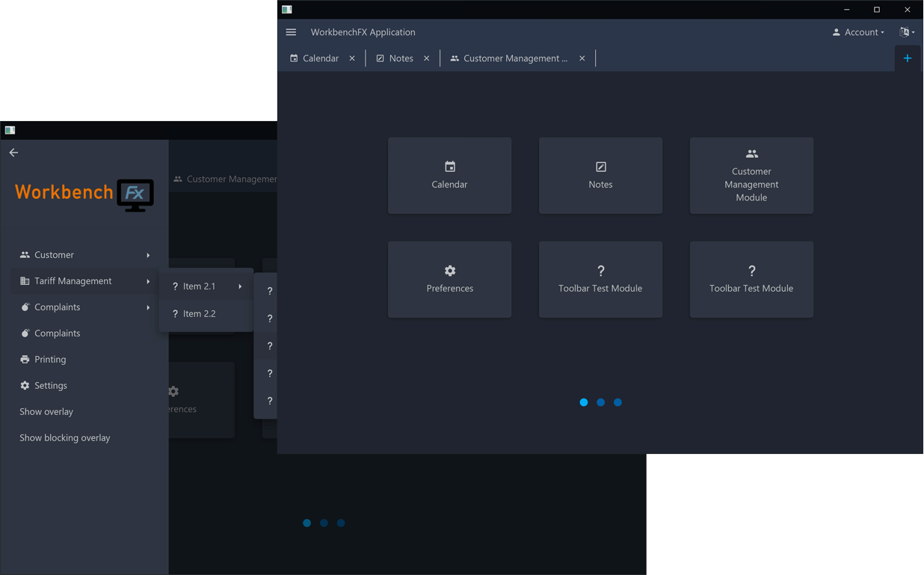924x575 pixels.
Task: Click the back arrow above the Workbench logo
Action: coord(13,152)
